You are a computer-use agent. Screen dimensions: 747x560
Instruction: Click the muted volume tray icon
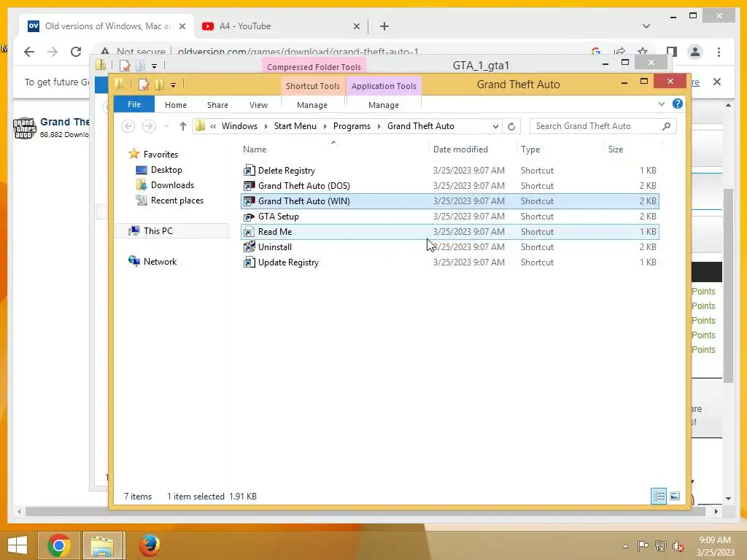(x=678, y=546)
